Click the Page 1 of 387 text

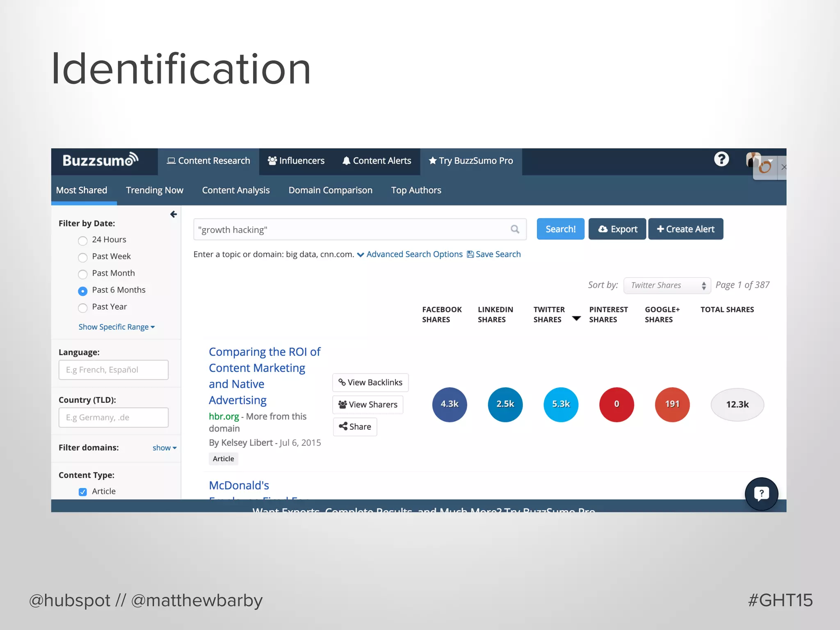point(743,285)
